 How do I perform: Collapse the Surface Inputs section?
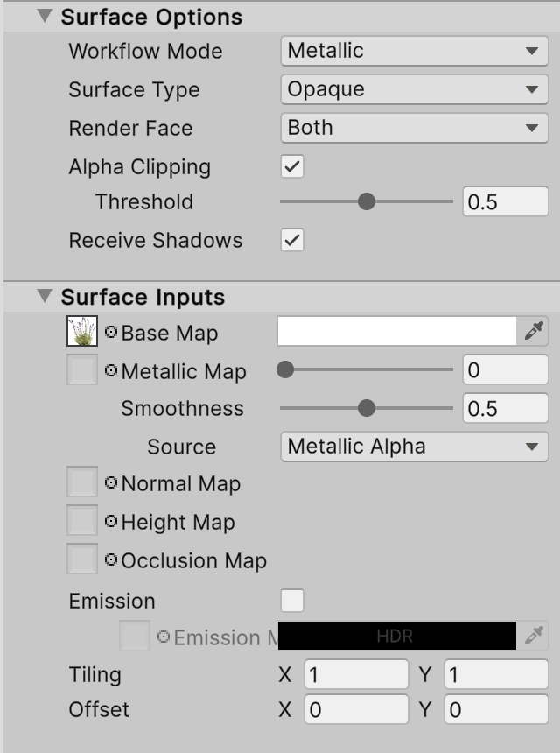(45, 297)
